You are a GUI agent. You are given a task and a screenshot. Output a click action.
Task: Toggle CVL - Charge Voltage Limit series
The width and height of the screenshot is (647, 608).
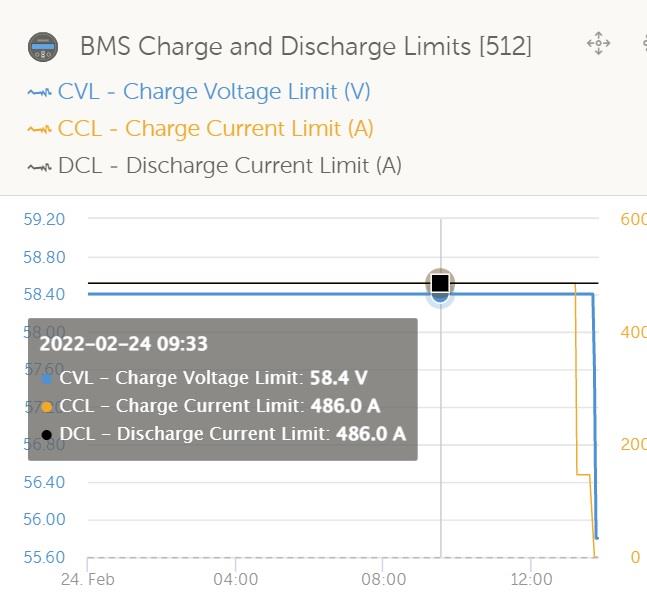pyautogui.click(x=214, y=92)
